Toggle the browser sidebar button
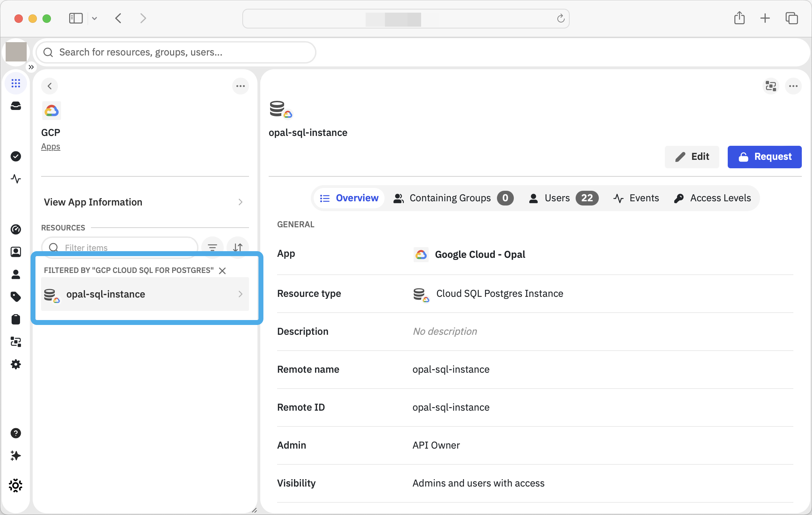Image resolution: width=812 pixels, height=515 pixels. pos(76,18)
